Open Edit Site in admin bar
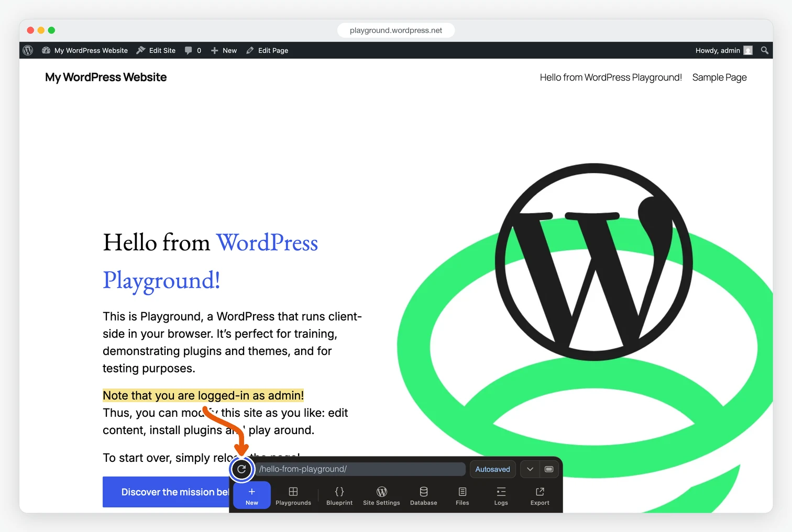 [x=156, y=50]
